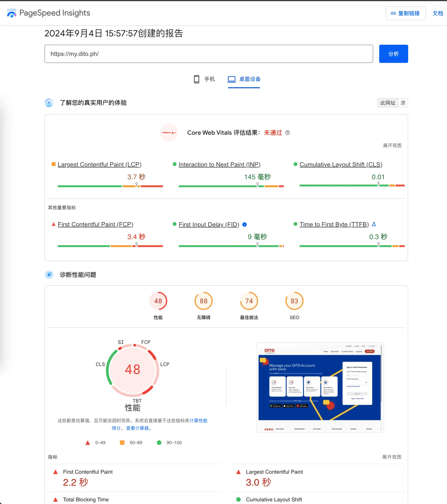The width and height of the screenshot is (447, 504).
Task: Click the INP distribution bar marker
Action: coord(257,185)
